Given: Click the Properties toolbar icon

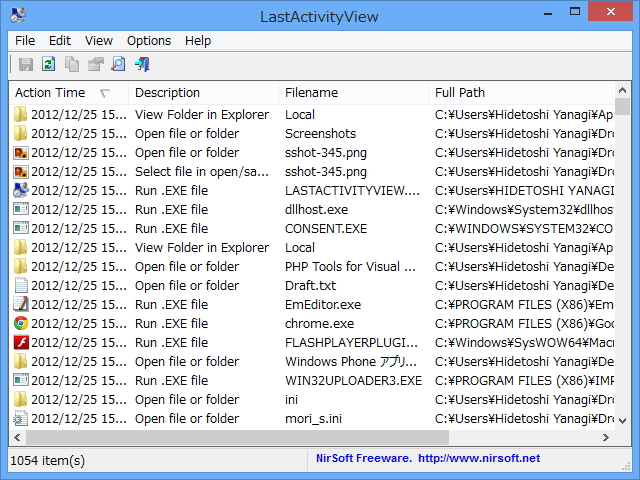Looking at the screenshot, I should coord(96,64).
